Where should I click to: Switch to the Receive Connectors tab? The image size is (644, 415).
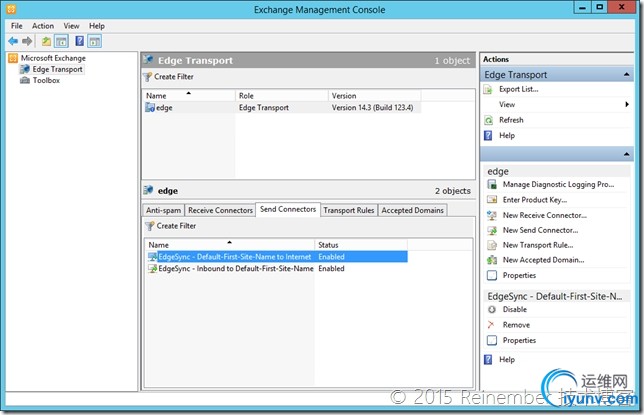[220, 210]
